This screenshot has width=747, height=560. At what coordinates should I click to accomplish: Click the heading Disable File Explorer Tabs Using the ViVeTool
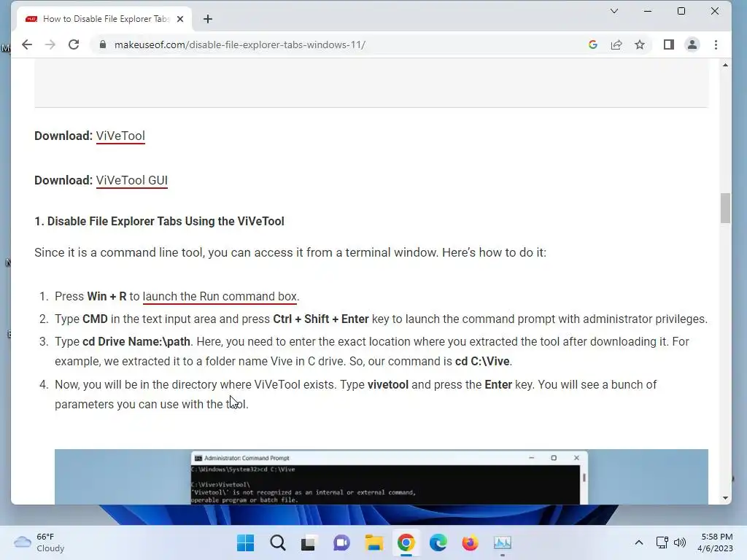point(159,222)
